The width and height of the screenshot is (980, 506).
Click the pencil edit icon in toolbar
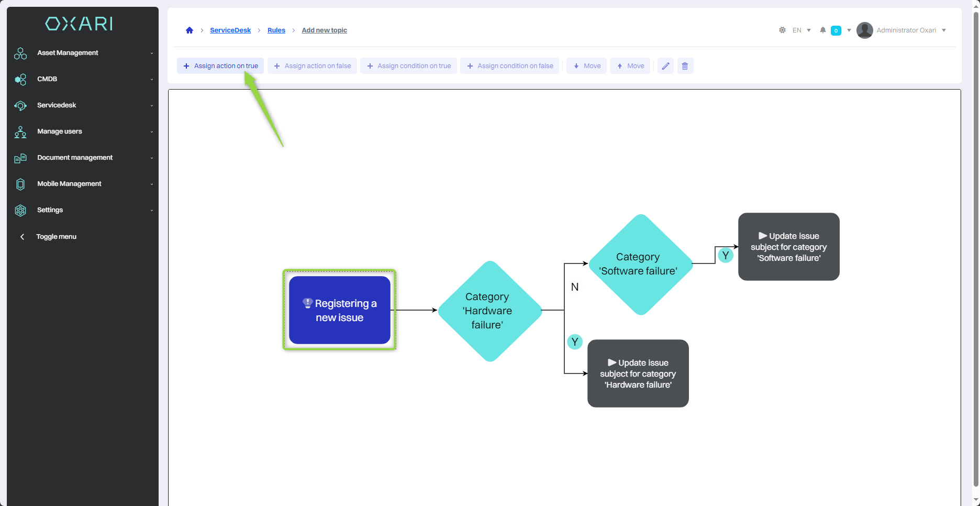(665, 66)
